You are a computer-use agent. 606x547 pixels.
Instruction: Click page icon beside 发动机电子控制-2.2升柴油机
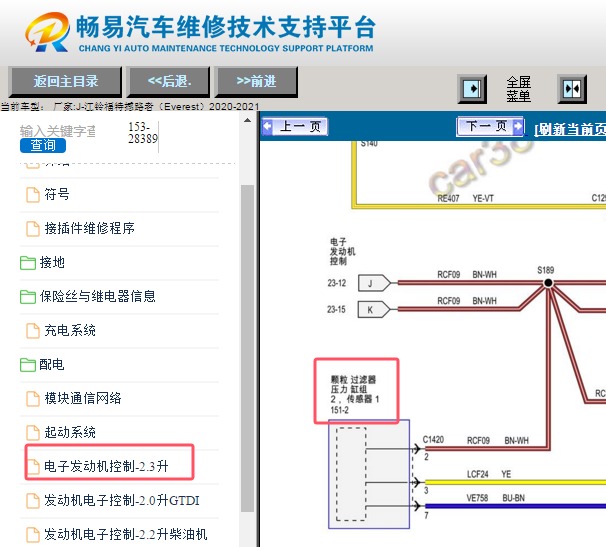coord(33,535)
